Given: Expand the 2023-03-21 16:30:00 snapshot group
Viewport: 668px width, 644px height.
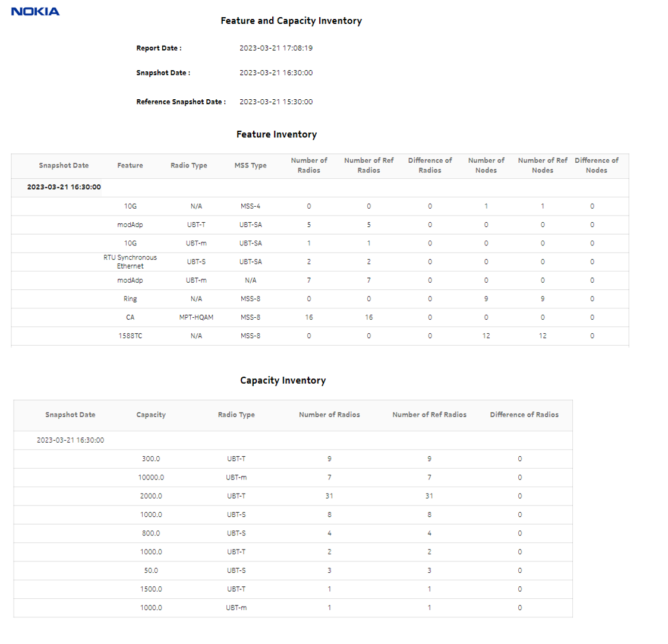Looking at the screenshot, I should [64, 187].
